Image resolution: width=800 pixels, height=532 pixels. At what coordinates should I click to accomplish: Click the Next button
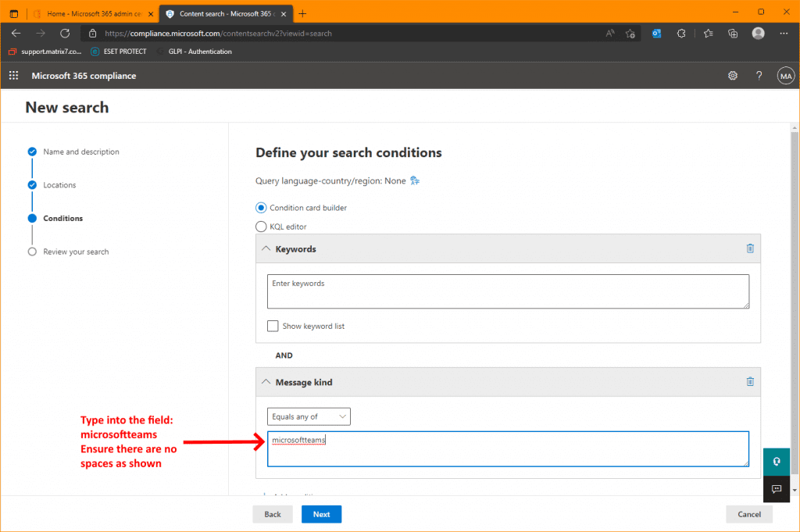pyautogui.click(x=321, y=514)
